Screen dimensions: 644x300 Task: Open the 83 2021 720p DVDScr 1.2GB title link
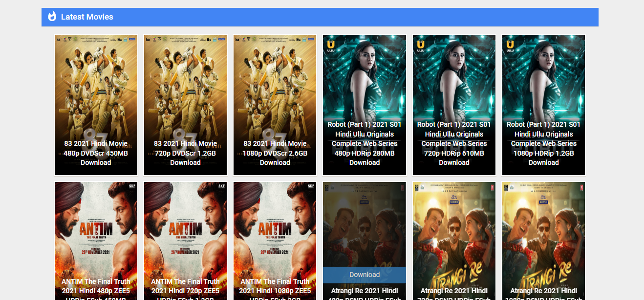[185, 153]
